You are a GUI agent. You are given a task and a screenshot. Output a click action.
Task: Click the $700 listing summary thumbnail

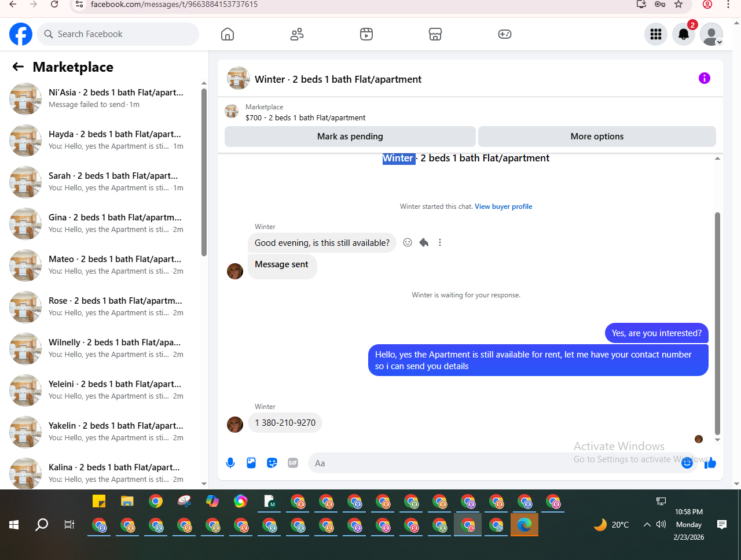[232, 111]
